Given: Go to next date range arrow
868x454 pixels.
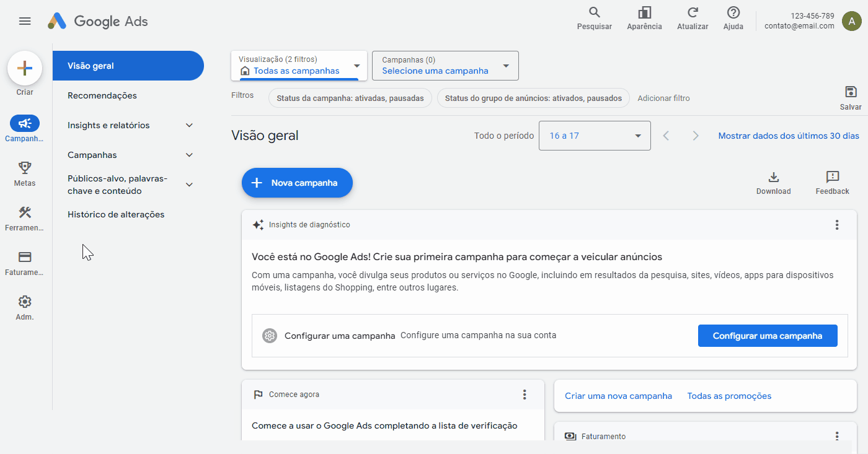Looking at the screenshot, I should point(696,136).
